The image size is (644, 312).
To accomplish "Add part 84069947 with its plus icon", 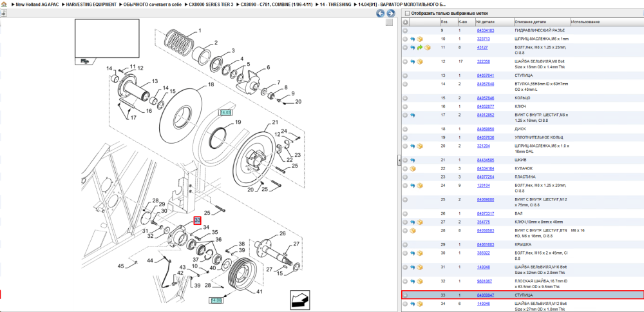I will pyautogui.click(x=405, y=295).
